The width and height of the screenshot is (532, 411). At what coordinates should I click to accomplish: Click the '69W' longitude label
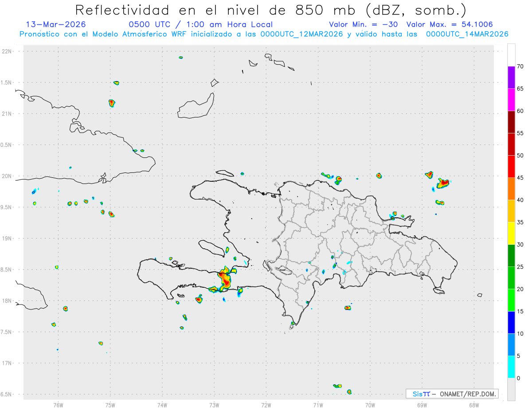[422, 405]
